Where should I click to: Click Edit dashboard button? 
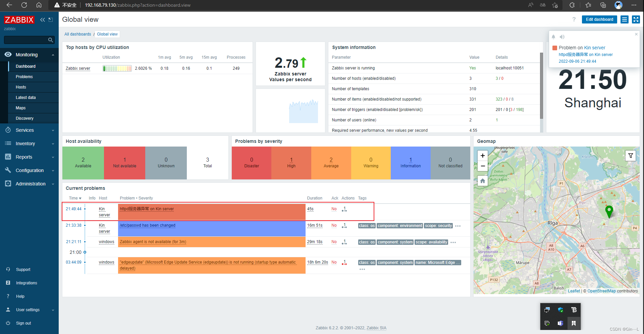pyautogui.click(x=599, y=19)
